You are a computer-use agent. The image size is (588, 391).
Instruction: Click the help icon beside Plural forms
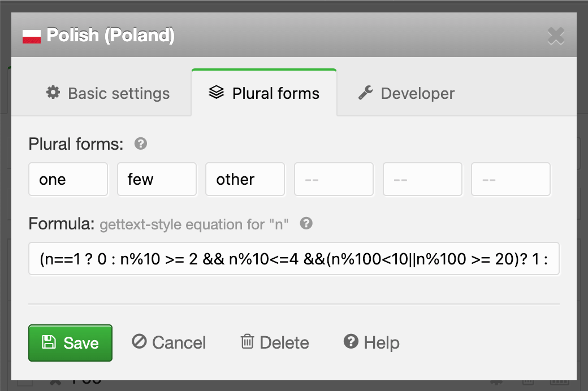click(x=141, y=144)
